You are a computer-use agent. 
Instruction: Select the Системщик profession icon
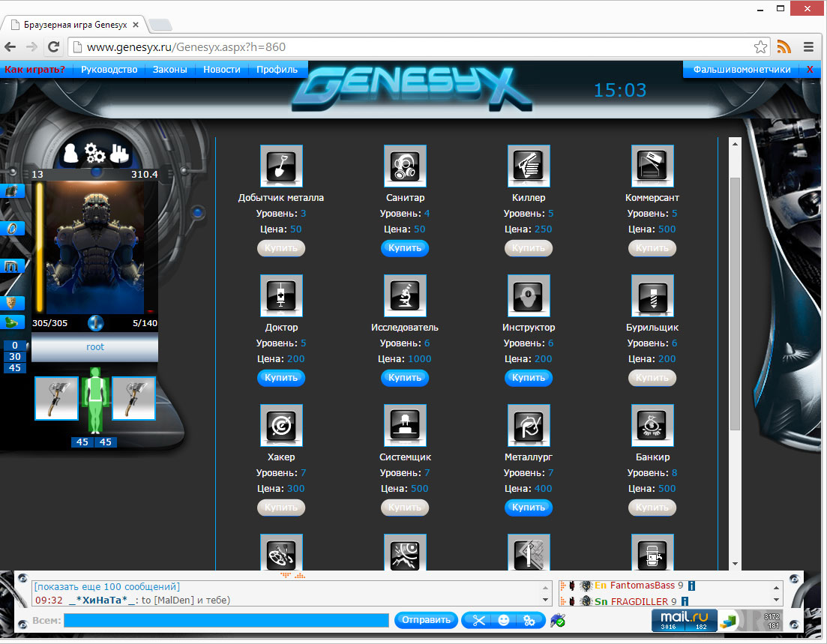tap(405, 425)
